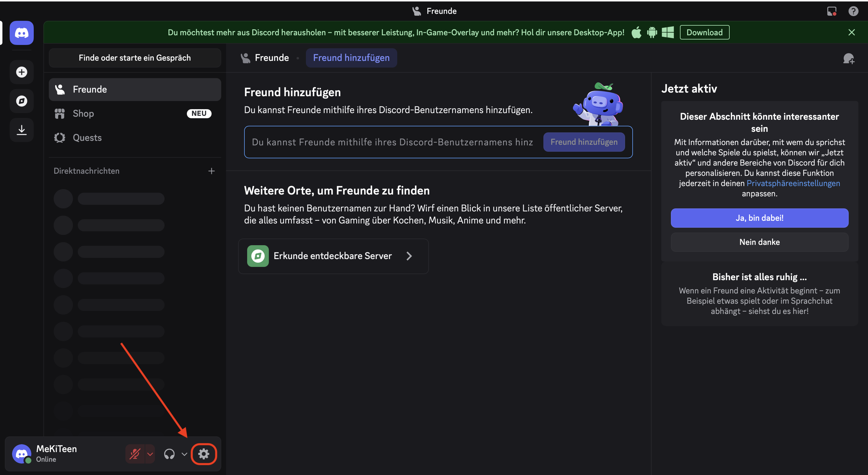868x475 pixels.
Task: Open the server discovery compass icon
Action: 22,101
